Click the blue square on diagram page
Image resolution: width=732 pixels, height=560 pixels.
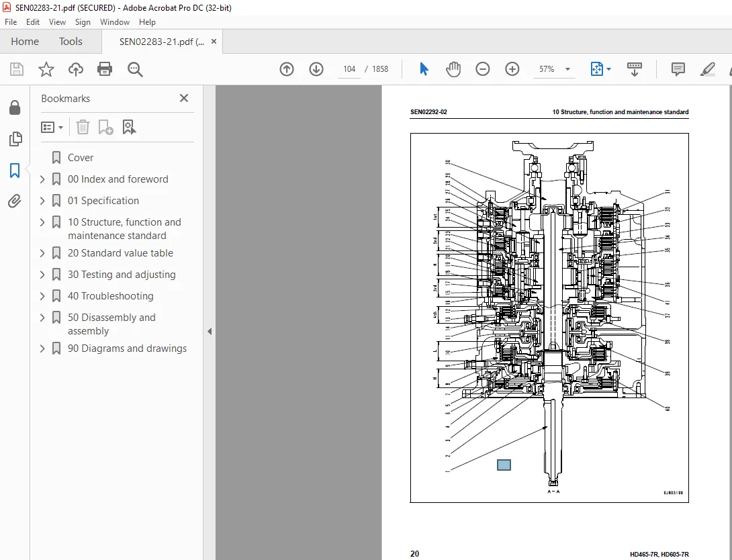[x=504, y=465]
